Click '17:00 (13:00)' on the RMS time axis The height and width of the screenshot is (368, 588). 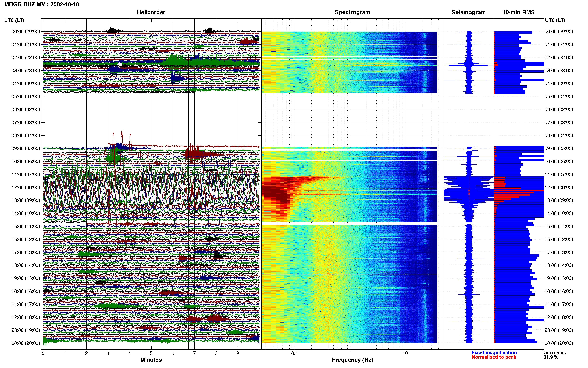(559, 252)
